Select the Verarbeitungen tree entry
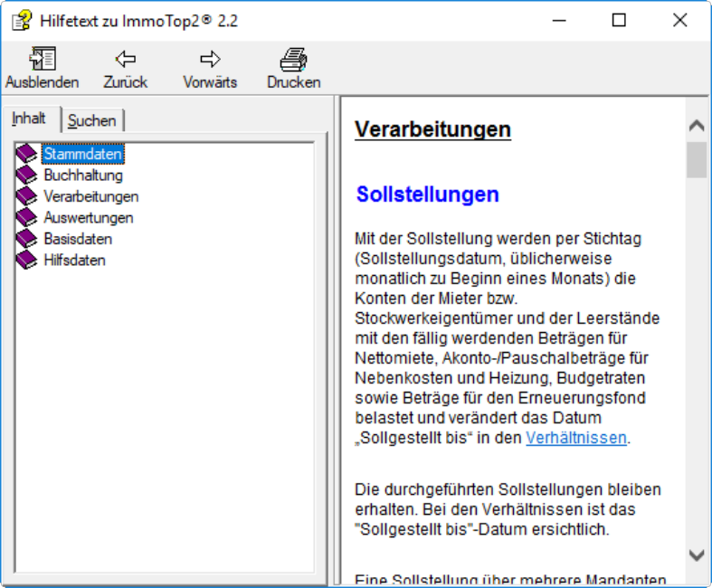The width and height of the screenshot is (712, 588). (91, 196)
